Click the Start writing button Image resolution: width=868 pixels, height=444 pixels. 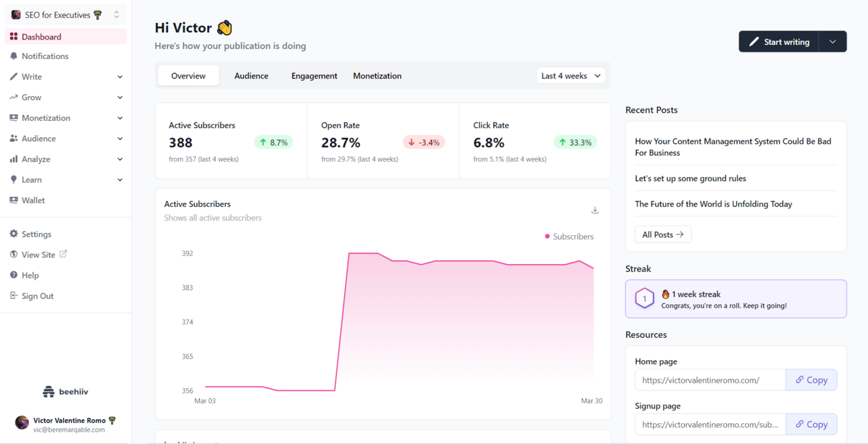point(779,42)
